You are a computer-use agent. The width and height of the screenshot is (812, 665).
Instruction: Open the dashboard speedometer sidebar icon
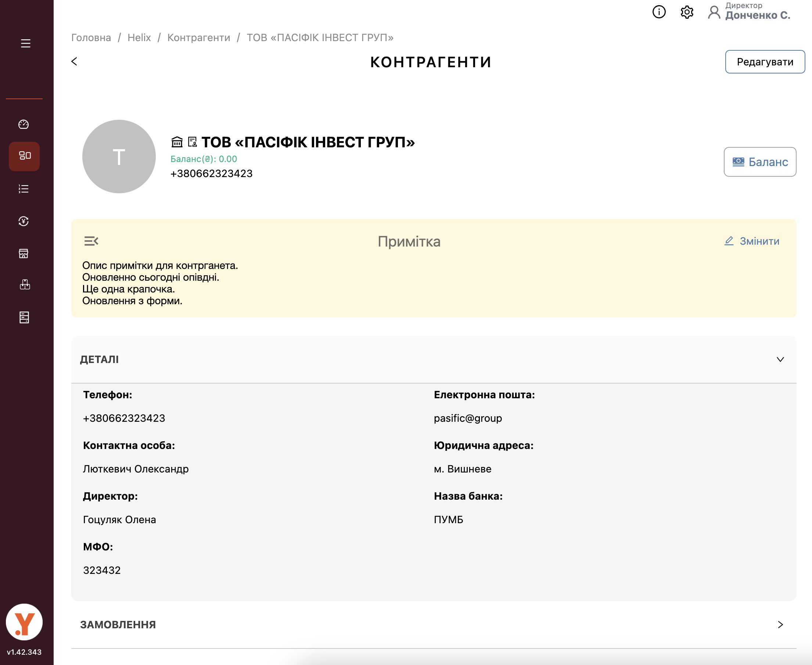[x=24, y=124]
